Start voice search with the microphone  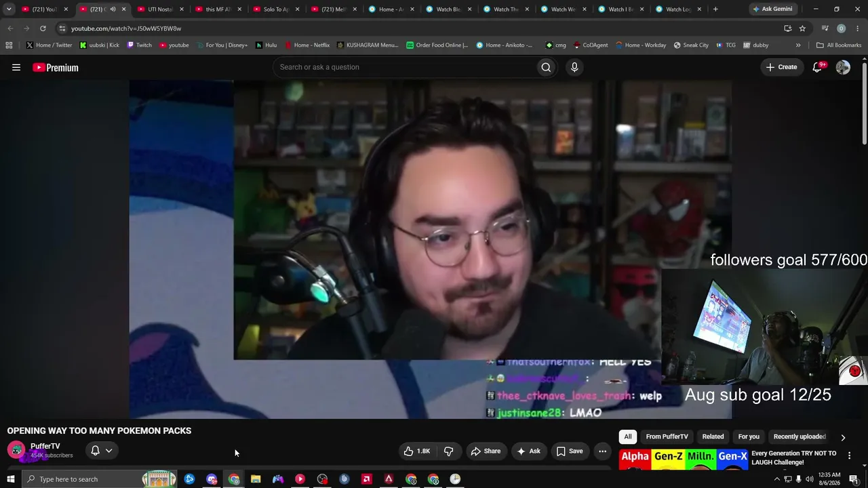[x=574, y=67]
